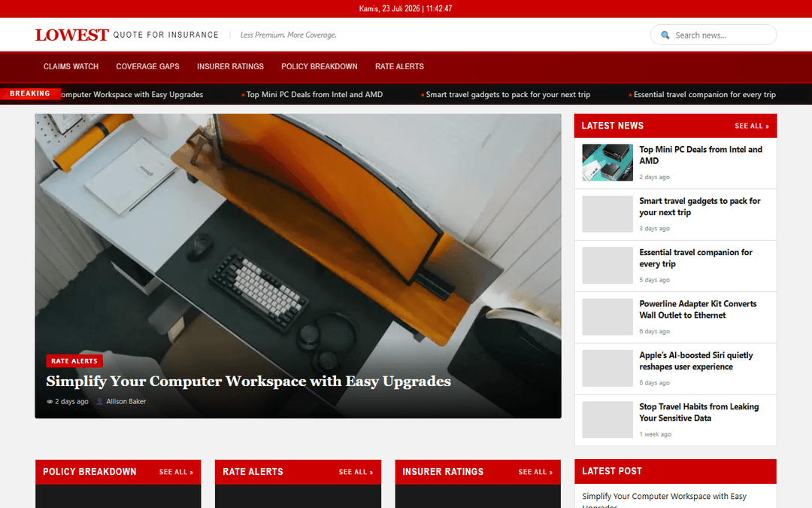Open the Simplify Your Computer Workspace headline
This screenshot has height=508, width=812.
[248, 381]
